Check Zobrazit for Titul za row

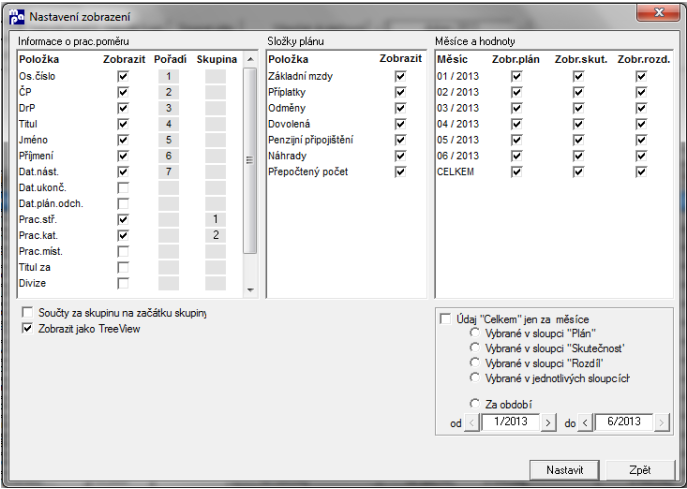[x=123, y=267]
